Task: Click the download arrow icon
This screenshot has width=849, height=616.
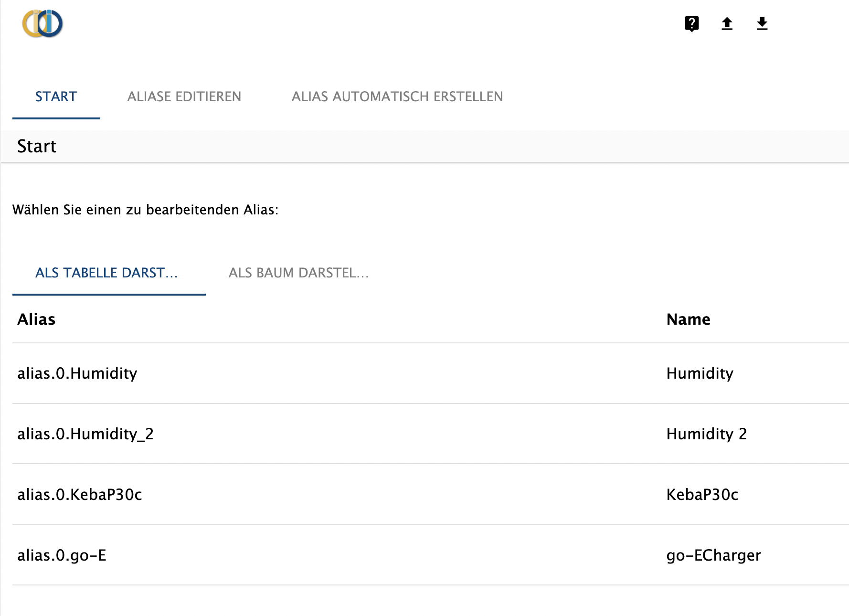Action: (x=762, y=23)
